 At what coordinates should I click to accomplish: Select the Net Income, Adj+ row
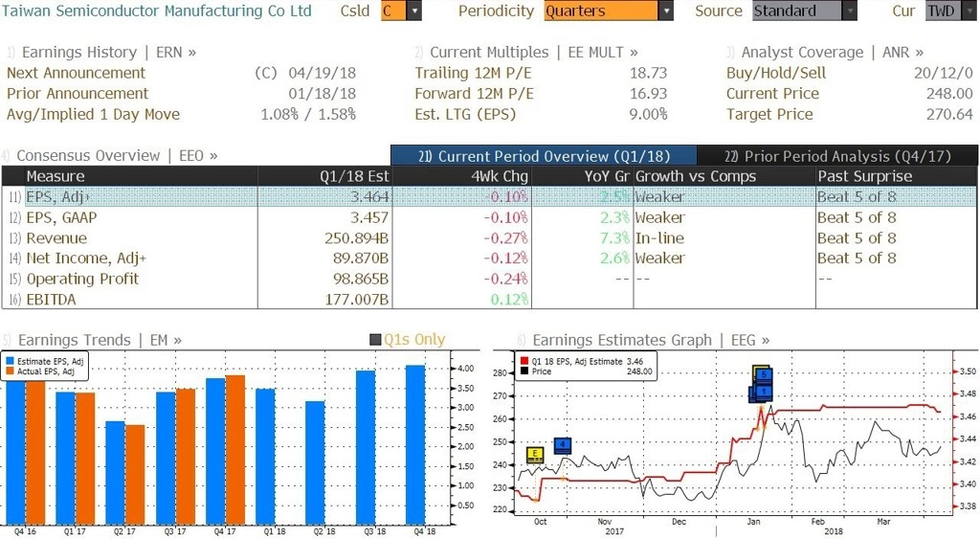[489, 258]
